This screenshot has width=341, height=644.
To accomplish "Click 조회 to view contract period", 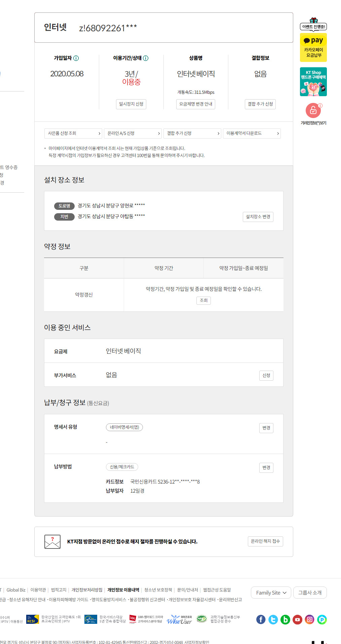I will click(x=203, y=300).
